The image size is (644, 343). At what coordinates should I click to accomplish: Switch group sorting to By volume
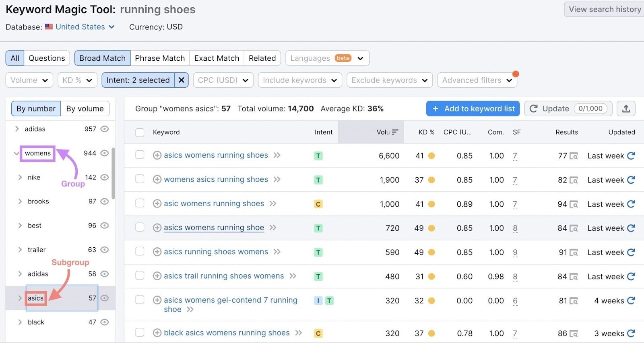pyautogui.click(x=85, y=109)
